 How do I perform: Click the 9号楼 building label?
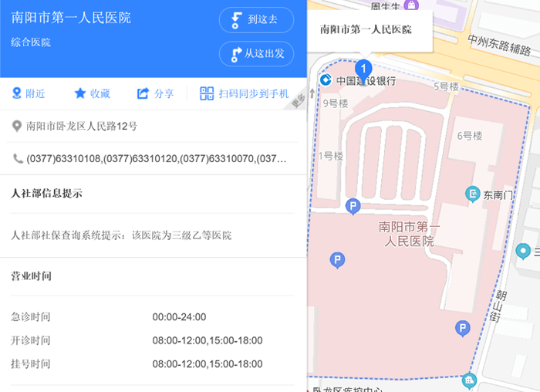point(336,103)
